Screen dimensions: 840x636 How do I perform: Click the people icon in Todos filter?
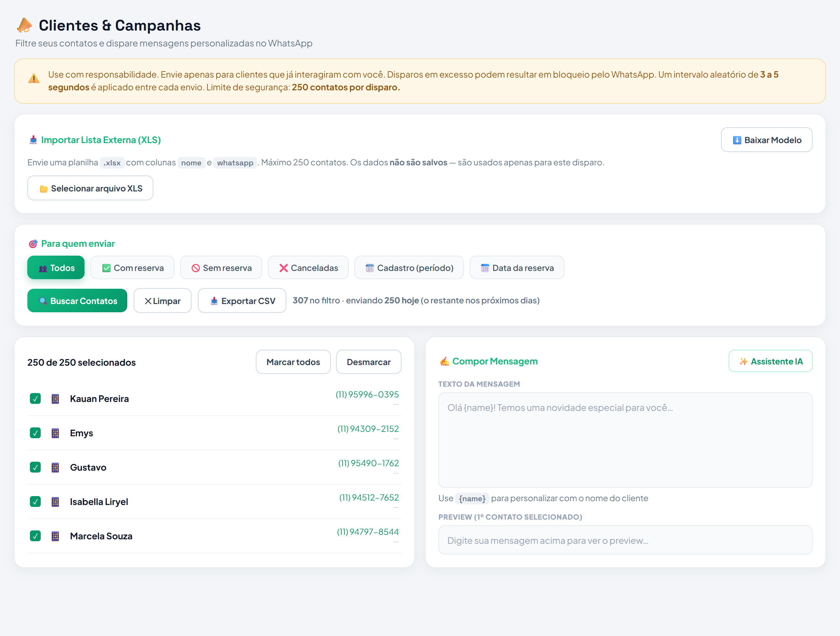[43, 268]
